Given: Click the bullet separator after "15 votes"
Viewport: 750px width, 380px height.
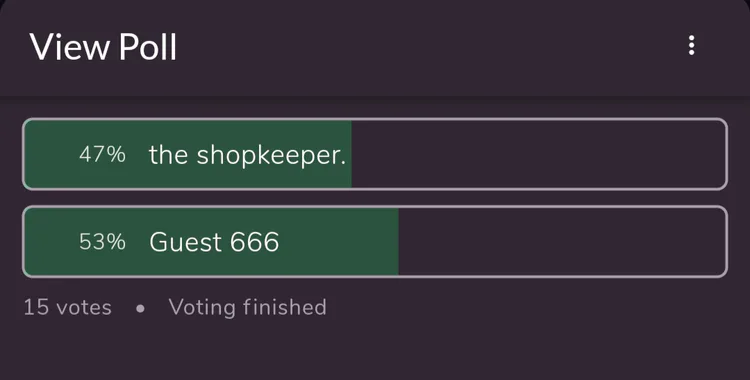Looking at the screenshot, I should tap(140, 309).
